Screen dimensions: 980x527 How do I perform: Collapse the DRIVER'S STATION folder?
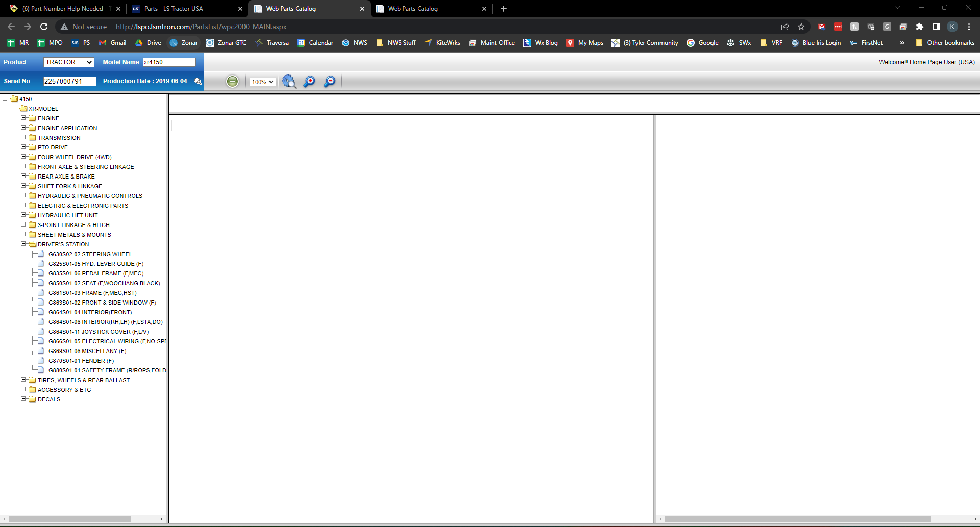tap(23, 244)
